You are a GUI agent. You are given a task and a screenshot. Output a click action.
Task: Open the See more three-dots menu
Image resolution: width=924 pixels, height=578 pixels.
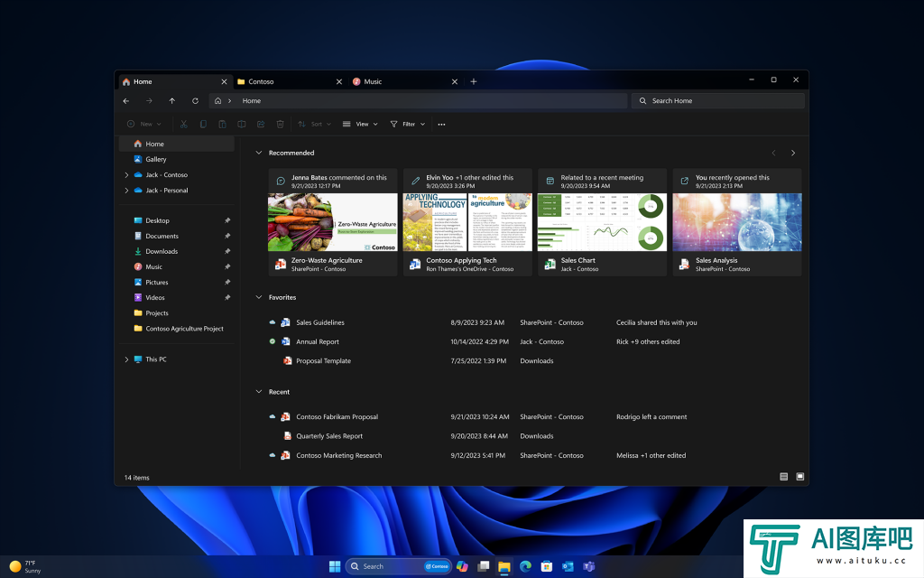click(x=441, y=125)
